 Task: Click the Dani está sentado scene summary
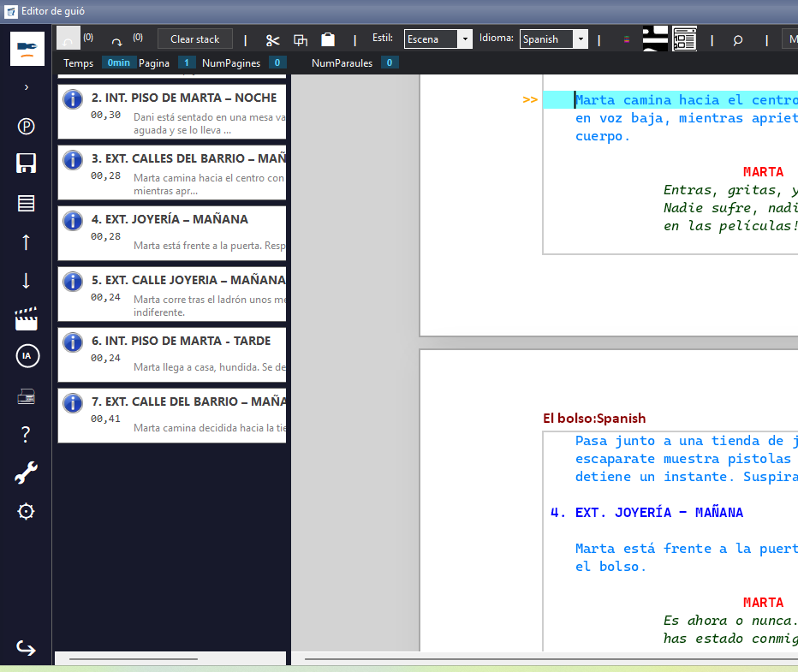[x=209, y=123]
